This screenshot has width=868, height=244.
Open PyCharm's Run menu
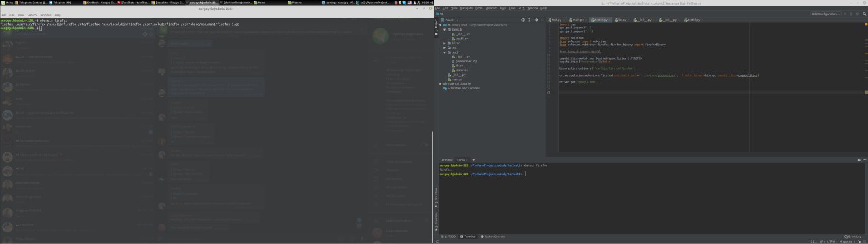tap(502, 8)
